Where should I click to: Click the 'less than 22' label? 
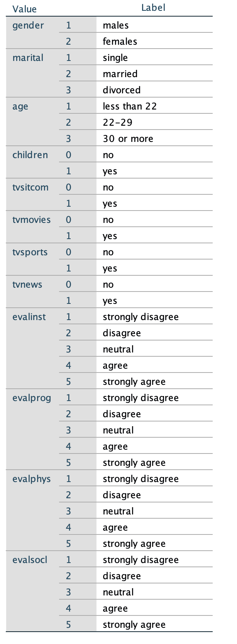pyautogui.click(x=130, y=106)
